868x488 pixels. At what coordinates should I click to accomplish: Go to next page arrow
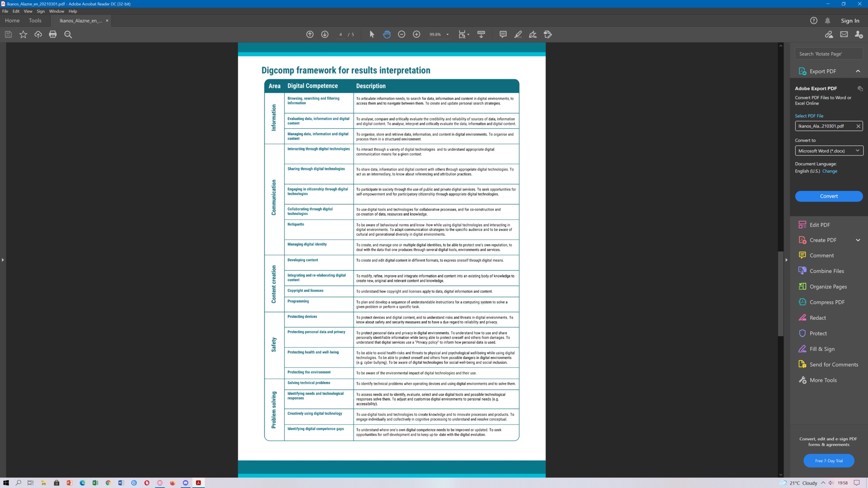(325, 34)
